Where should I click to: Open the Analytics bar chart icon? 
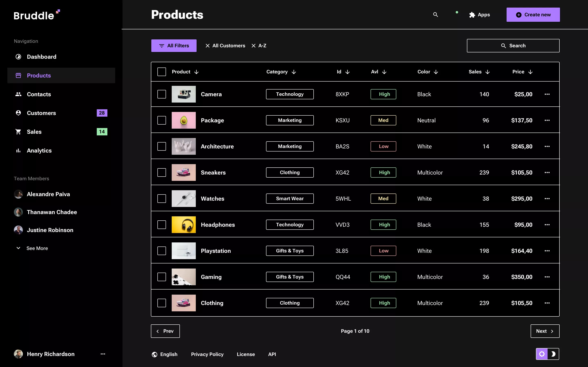tap(18, 150)
